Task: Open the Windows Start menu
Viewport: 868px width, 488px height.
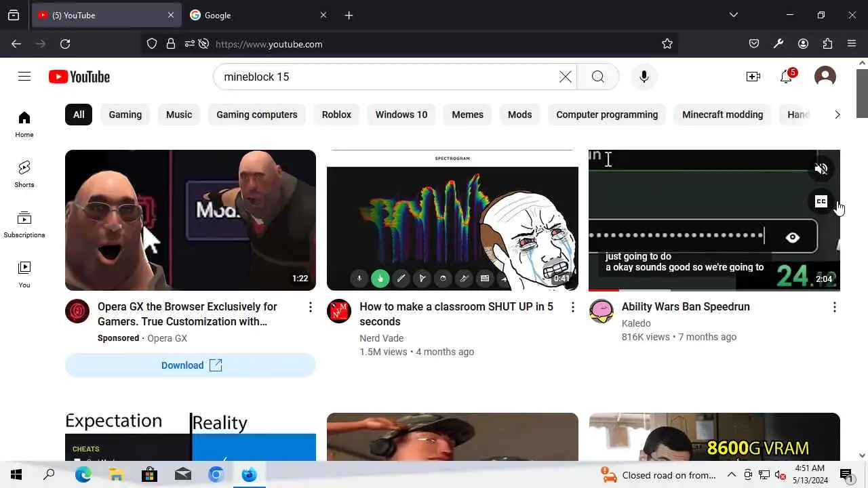Action: [16, 474]
